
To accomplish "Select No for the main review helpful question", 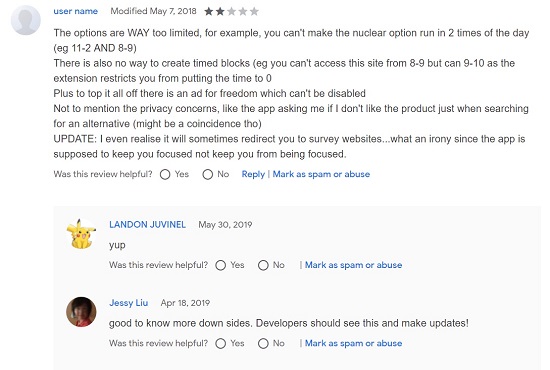I will pyautogui.click(x=208, y=174).
